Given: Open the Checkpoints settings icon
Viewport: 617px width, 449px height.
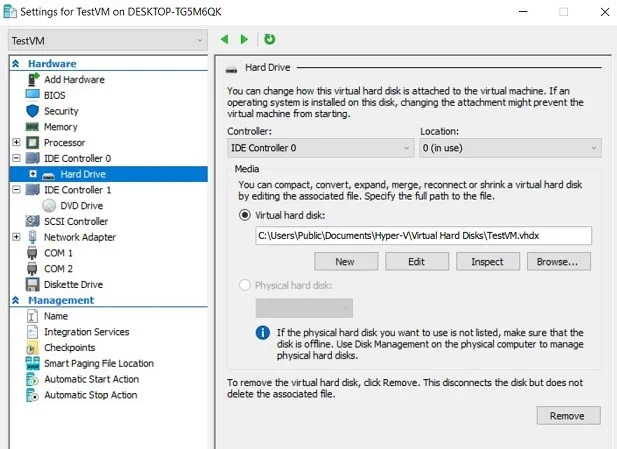Looking at the screenshot, I should [x=32, y=348].
